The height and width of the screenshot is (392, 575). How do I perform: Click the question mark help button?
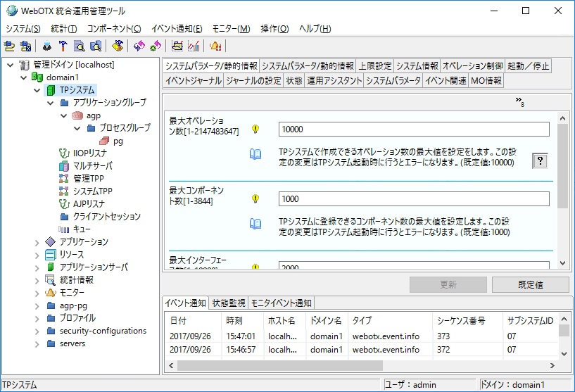(540, 160)
